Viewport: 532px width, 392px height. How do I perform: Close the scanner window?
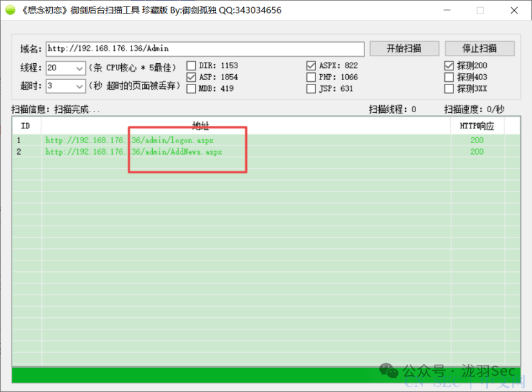coord(514,10)
